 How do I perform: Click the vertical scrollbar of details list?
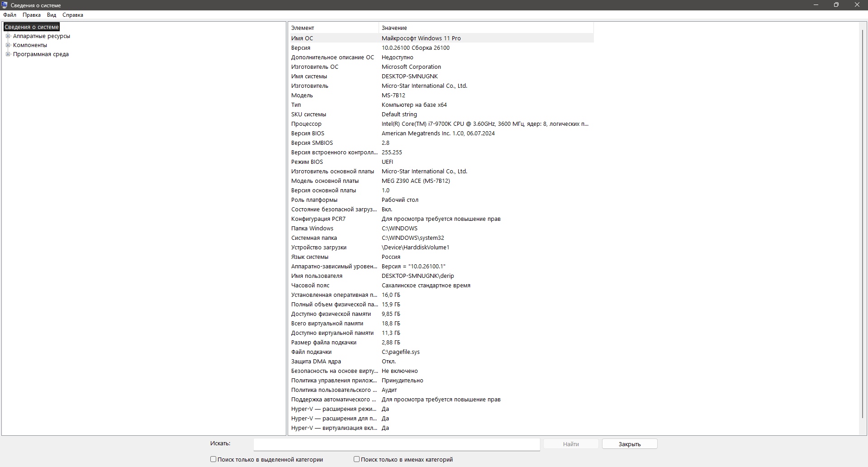point(863,224)
